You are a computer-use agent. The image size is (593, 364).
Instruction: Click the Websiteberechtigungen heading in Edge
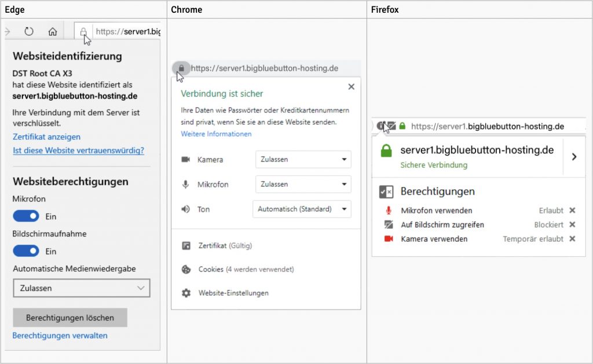click(x=70, y=182)
